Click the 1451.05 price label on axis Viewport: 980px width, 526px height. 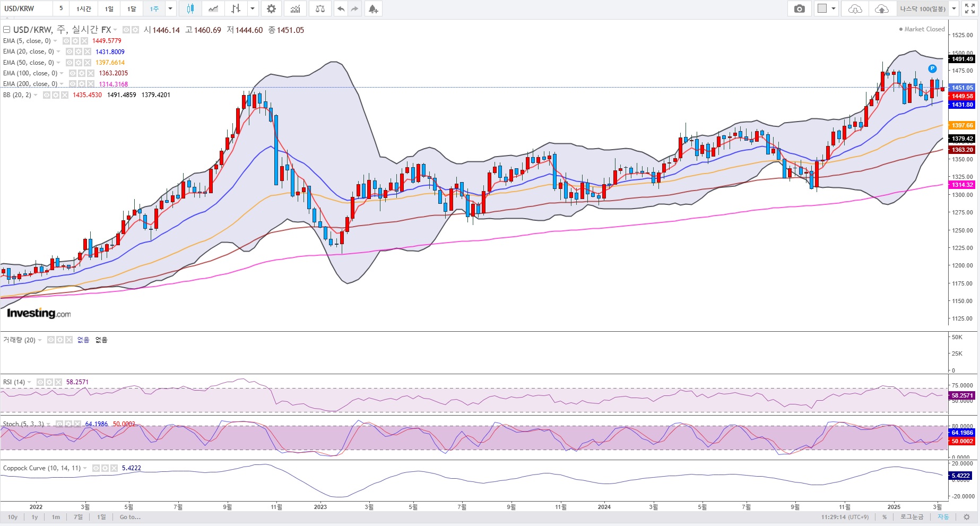pos(962,88)
